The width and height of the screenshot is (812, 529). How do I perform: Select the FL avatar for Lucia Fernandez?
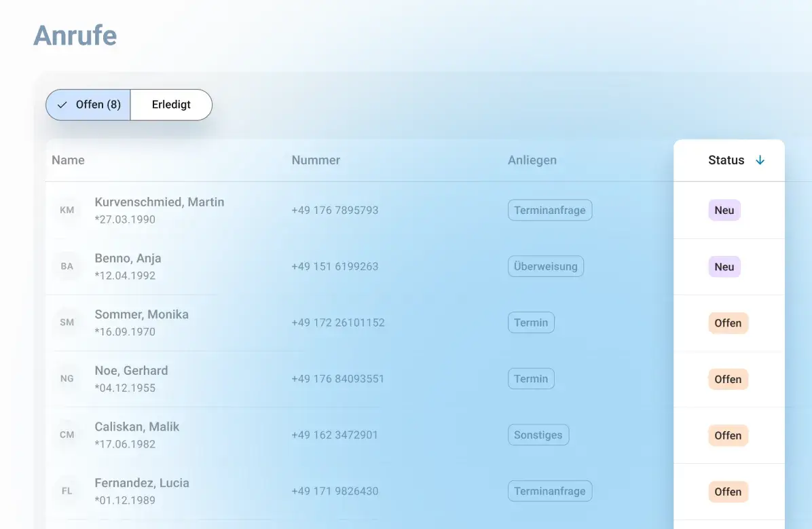coord(67,491)
